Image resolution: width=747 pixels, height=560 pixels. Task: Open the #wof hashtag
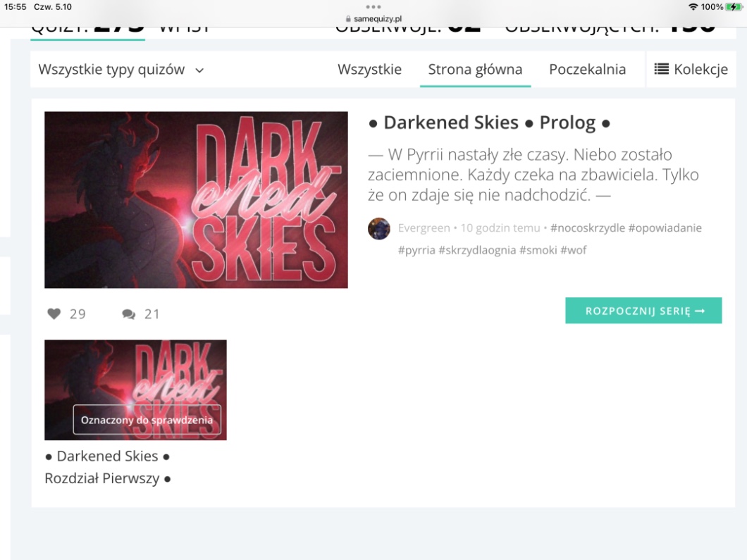[x=574, y=250]
